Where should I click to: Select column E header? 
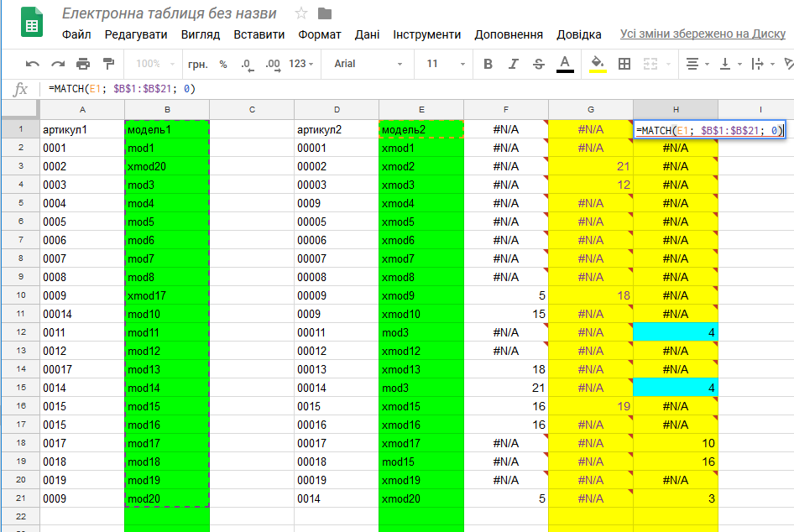point(421,109)
